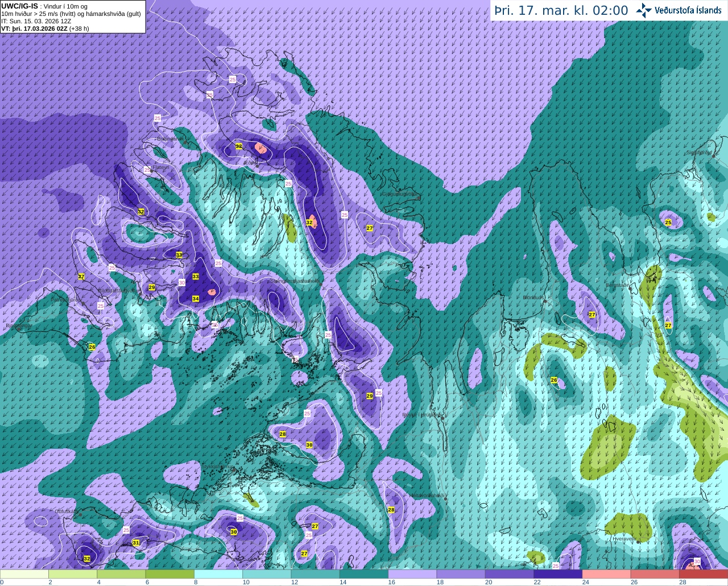Pick the pale yellow 0–2 legend swatch
The height and width of the screenshot is (586, 728).
pyautogui.click(x=24, y=573)
